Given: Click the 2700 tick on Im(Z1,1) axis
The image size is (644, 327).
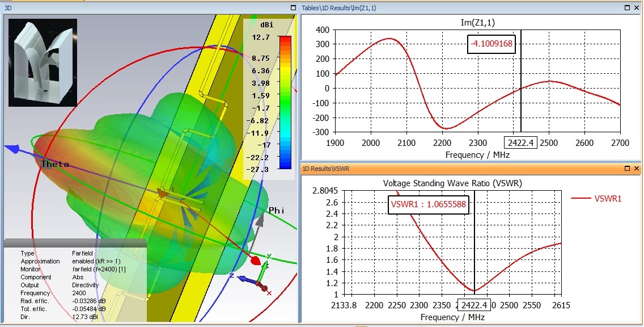Looking at the screenshot, I should pyautogui.click(x=620, y=142).
